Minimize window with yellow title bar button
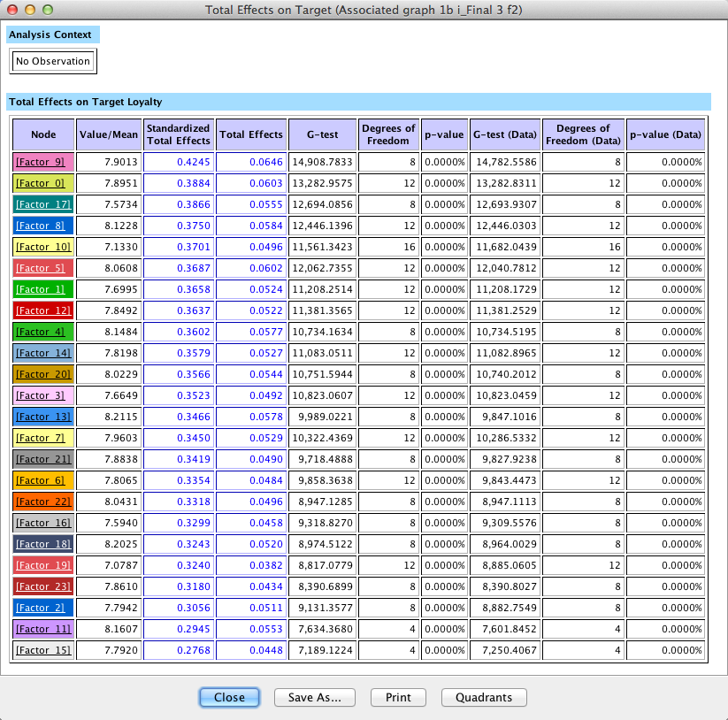The image size is (728, 720). pyautogui.click(x=30, y=10)
